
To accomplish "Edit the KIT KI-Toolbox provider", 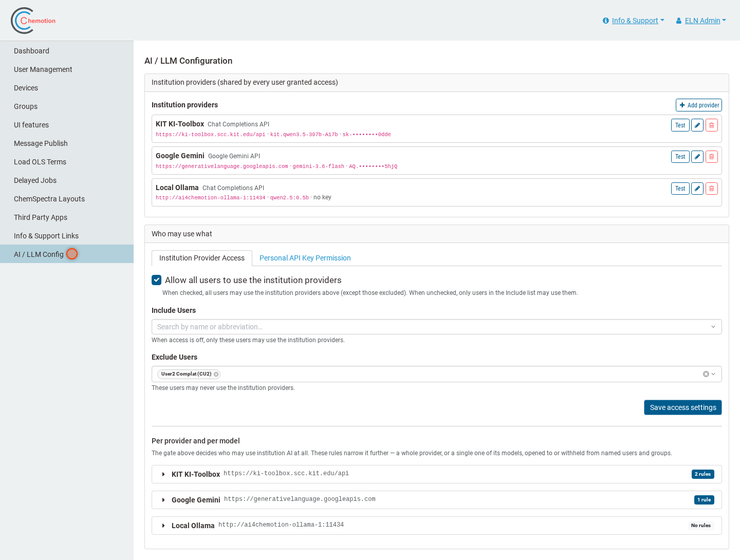I will (x=697, y=125).
